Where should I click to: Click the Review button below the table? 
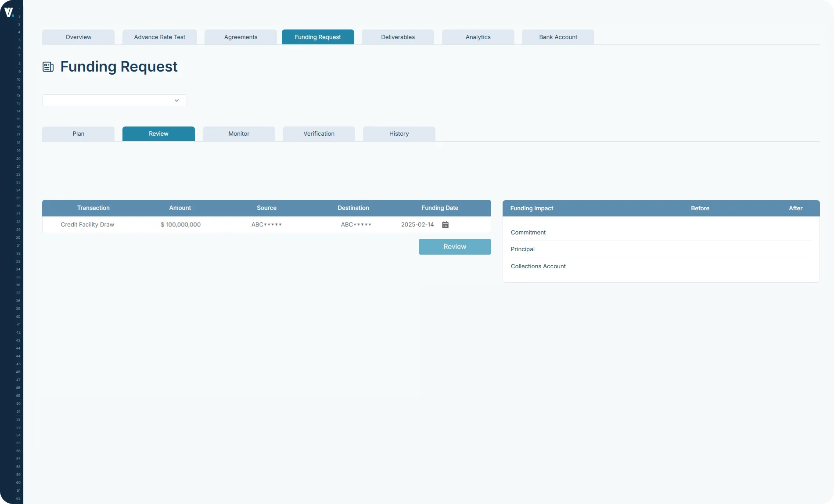point(454,246)
